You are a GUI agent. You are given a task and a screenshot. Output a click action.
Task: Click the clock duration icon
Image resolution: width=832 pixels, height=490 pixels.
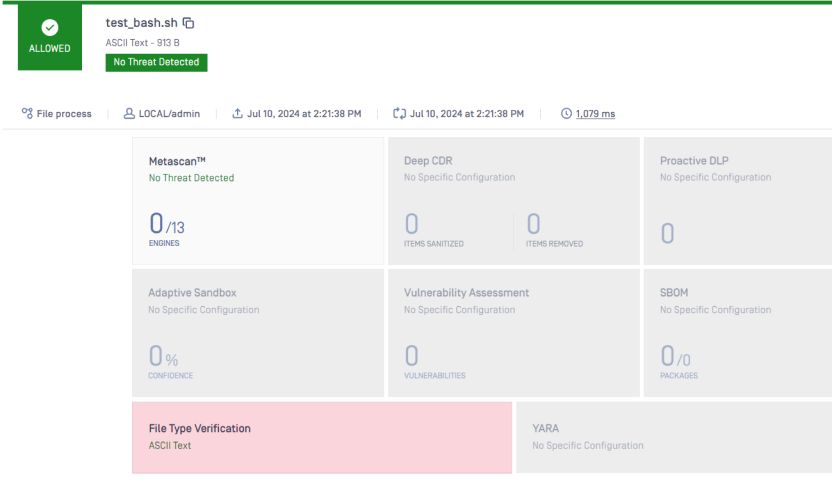[x=566, y=113]
